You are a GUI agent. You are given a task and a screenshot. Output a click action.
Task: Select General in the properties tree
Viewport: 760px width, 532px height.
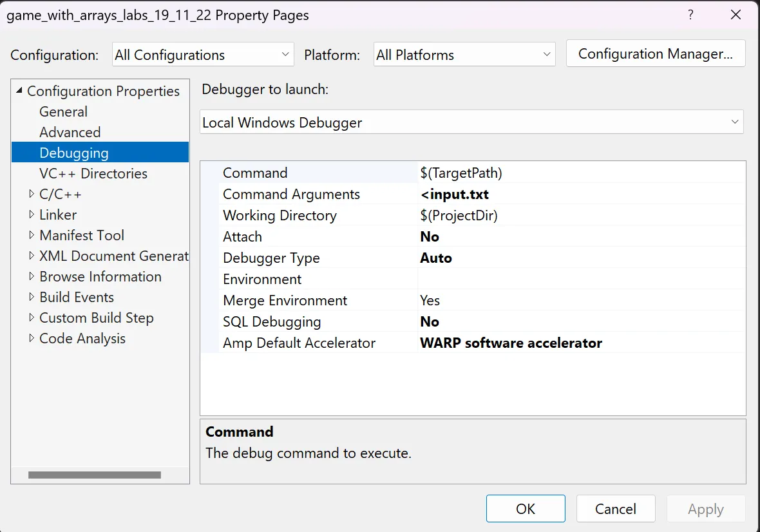(63, 111)
